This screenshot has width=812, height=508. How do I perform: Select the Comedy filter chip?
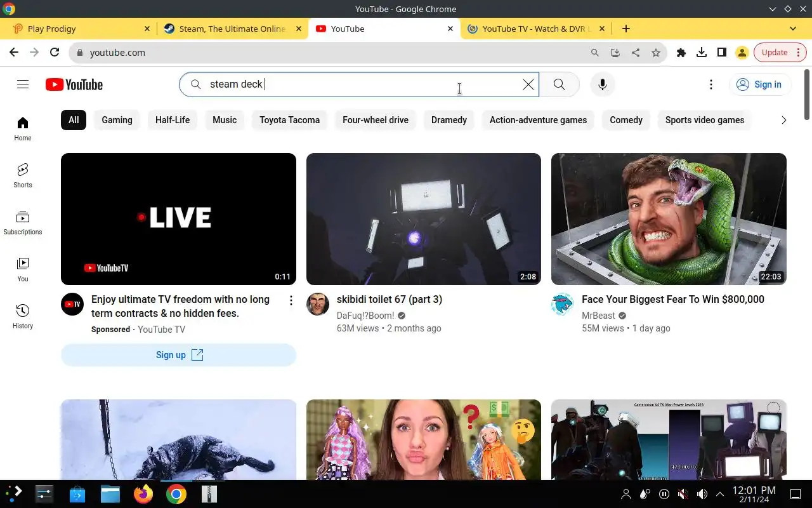(x=626, y=120)
